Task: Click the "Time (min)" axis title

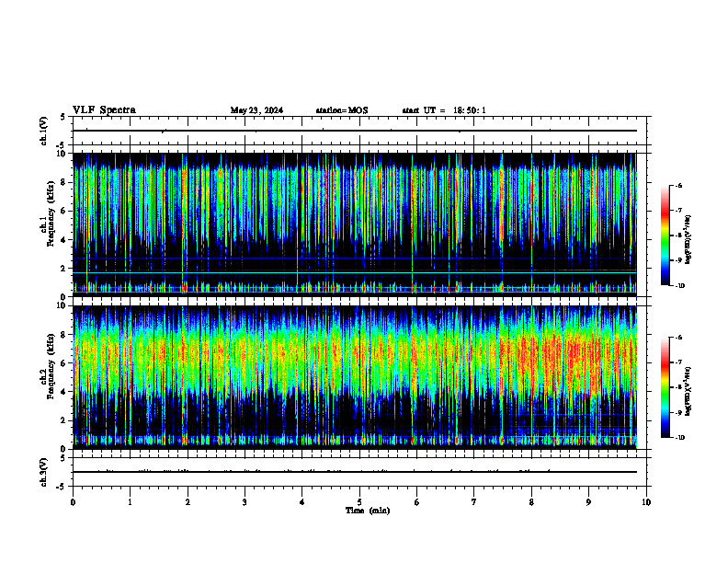Action: (x=368, y=511)
